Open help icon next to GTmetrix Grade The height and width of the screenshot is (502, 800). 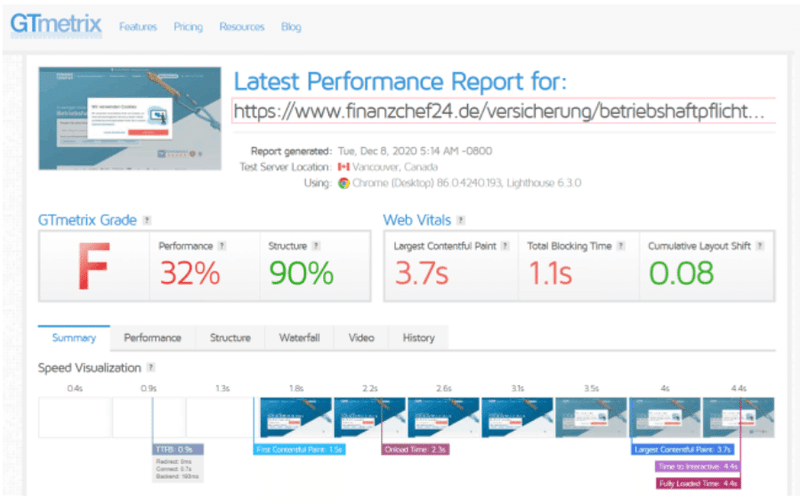147,220
